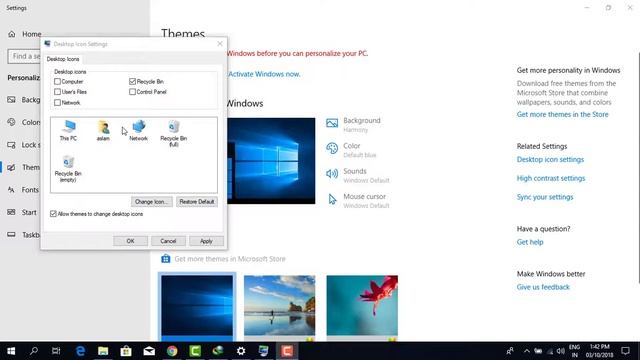Viewport: 640px width, 360px height.
Task: Launch Microsoft Edge from taskbar
Action: 80,351
